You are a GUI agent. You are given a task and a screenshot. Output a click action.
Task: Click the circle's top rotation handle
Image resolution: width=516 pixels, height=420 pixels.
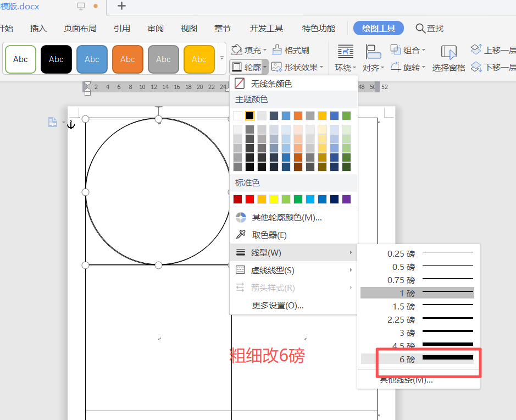pyautogui.click(x=159, y=106)
